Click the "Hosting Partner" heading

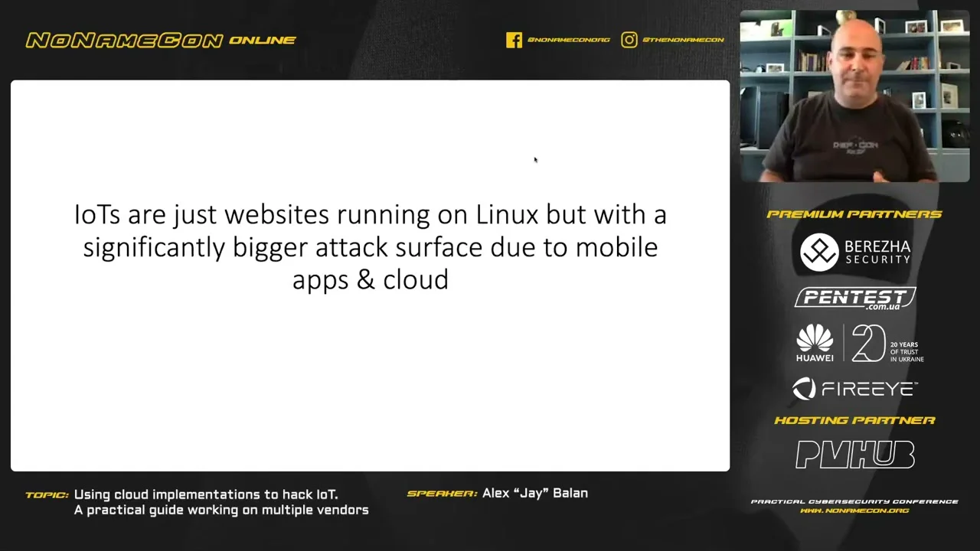854,420
